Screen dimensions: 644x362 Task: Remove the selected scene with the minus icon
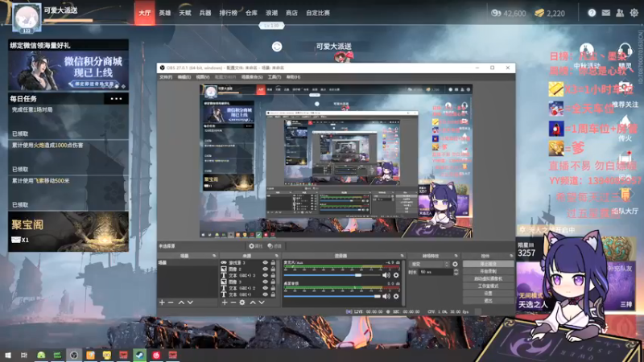tap(171, 302)
